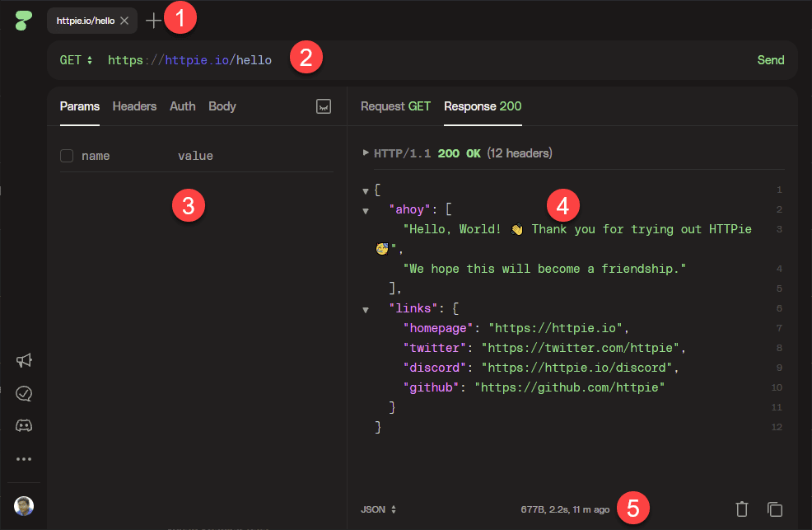This screenshot has height=530, width=812.
Task: Open the Request GET tab
Action: 395,106
